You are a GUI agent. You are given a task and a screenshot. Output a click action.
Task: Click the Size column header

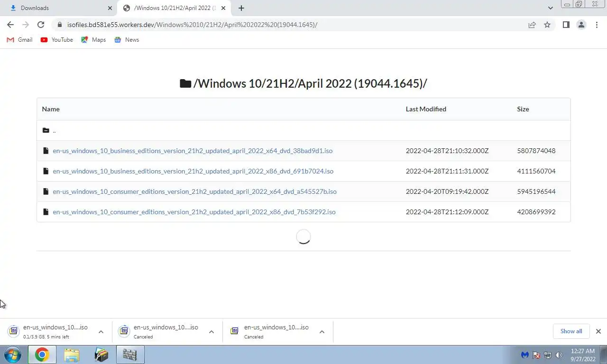tap(523, 109)
